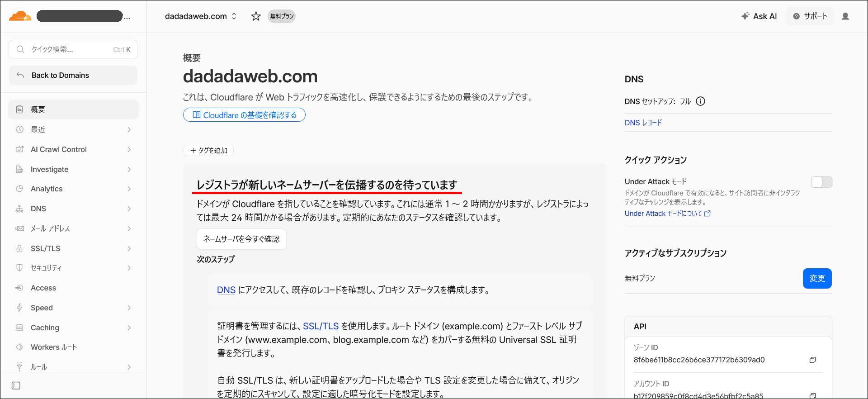Viewport: 868px width, 399px height.
Task: Click the blue 変更 subscription button
Action: [x=817, y=278]
